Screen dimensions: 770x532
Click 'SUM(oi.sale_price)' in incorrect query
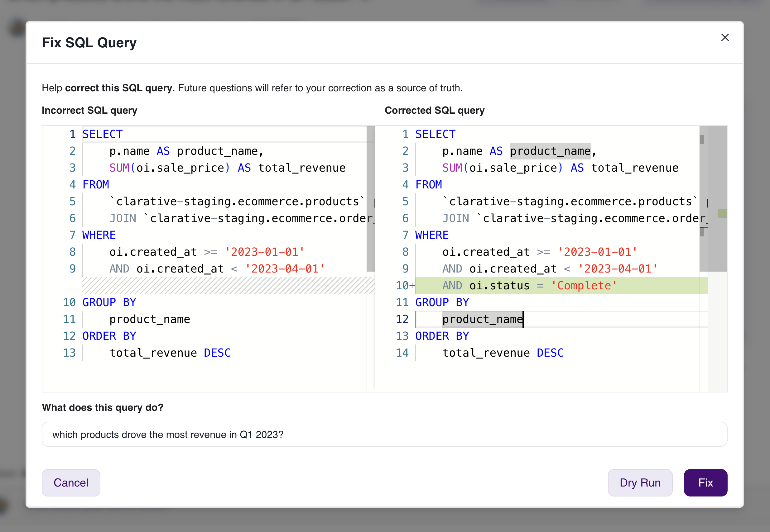[x=170, y=168]
